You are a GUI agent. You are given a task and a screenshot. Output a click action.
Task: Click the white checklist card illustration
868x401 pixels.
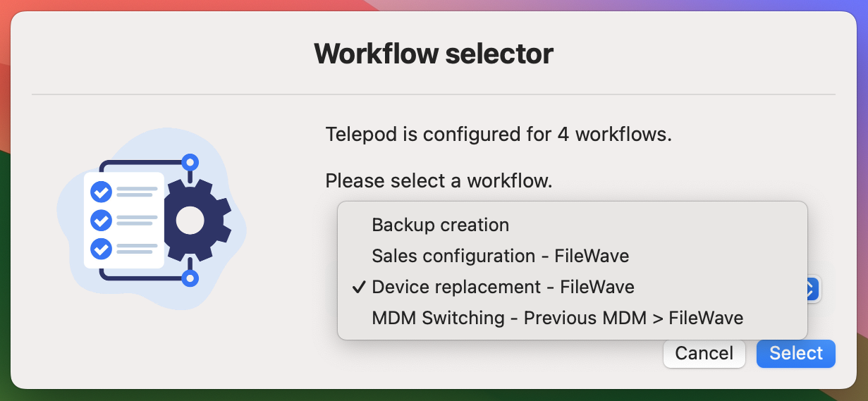click(124, 221)
